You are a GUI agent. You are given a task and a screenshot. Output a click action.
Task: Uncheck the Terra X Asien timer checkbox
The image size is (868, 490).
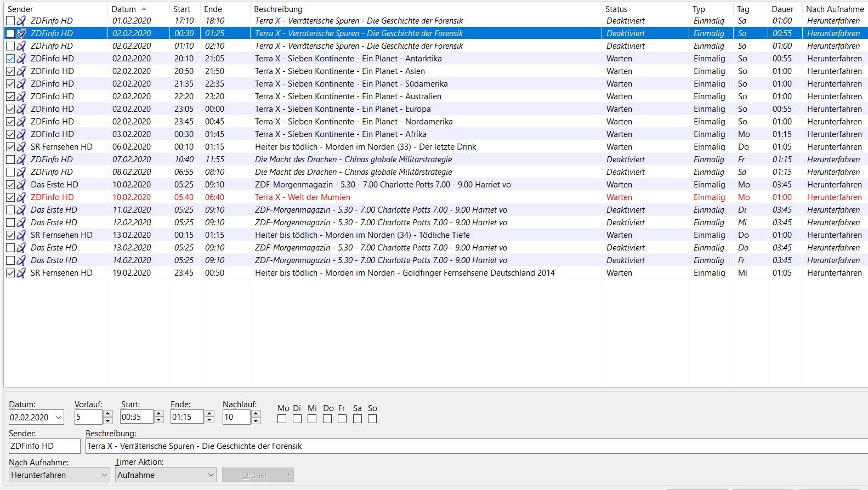pos(10,71)
